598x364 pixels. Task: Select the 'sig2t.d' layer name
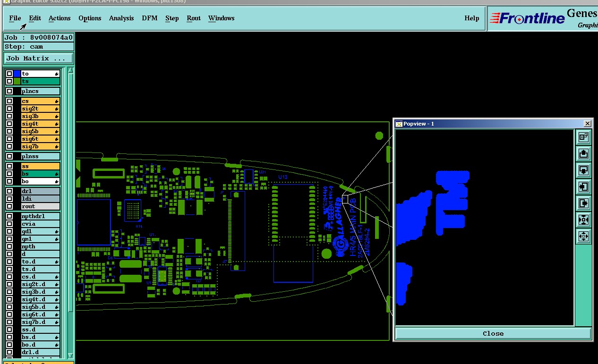(40, 284)
